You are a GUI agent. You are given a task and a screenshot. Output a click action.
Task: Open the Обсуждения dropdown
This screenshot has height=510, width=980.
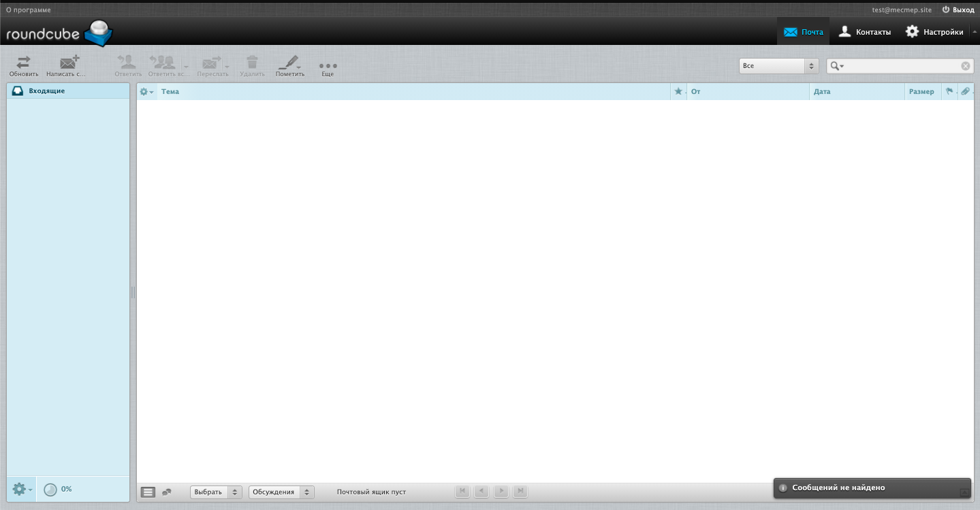click(x=281, y=492)
